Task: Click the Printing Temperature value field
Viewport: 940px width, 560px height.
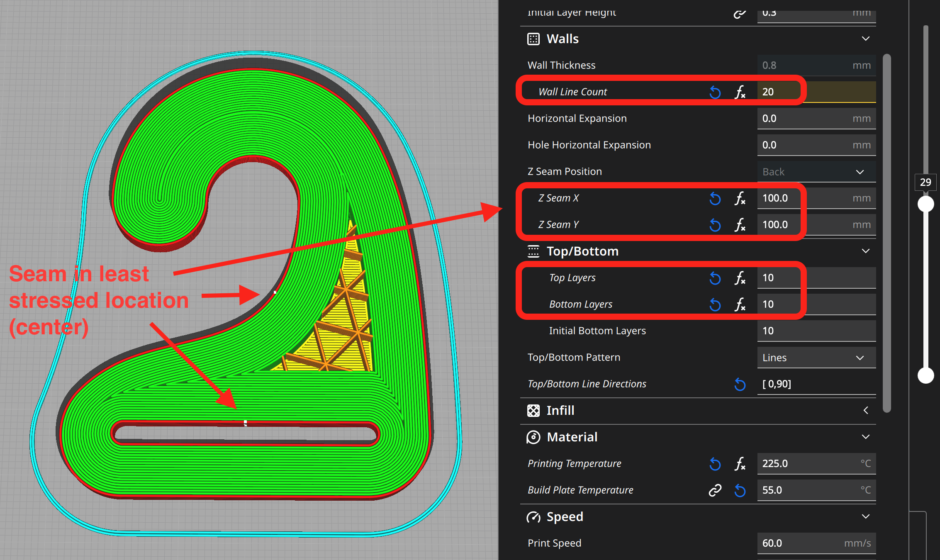Action: tap(816, 464)
